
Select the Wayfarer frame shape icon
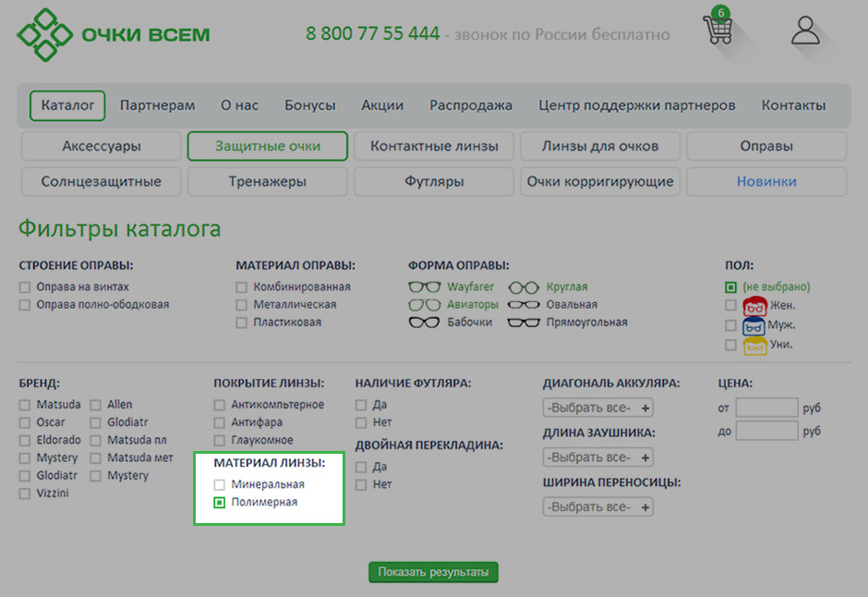pyautogui.click(x=425, y=287)
